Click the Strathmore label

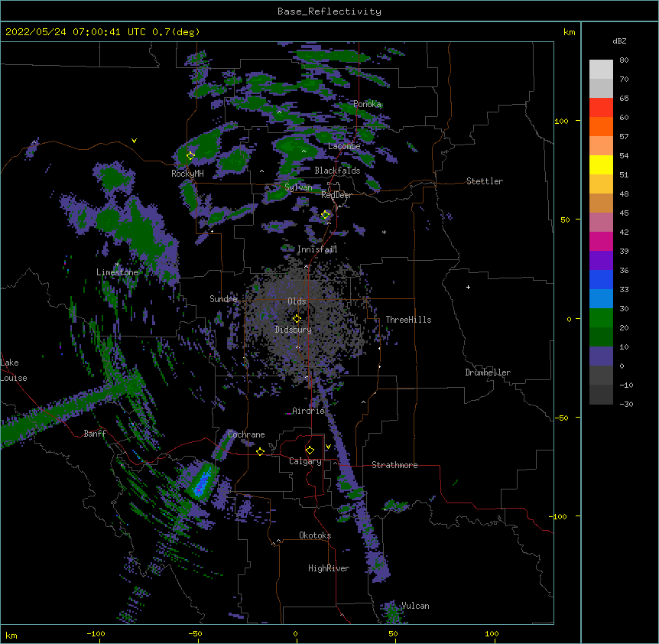tap(394, 465)
